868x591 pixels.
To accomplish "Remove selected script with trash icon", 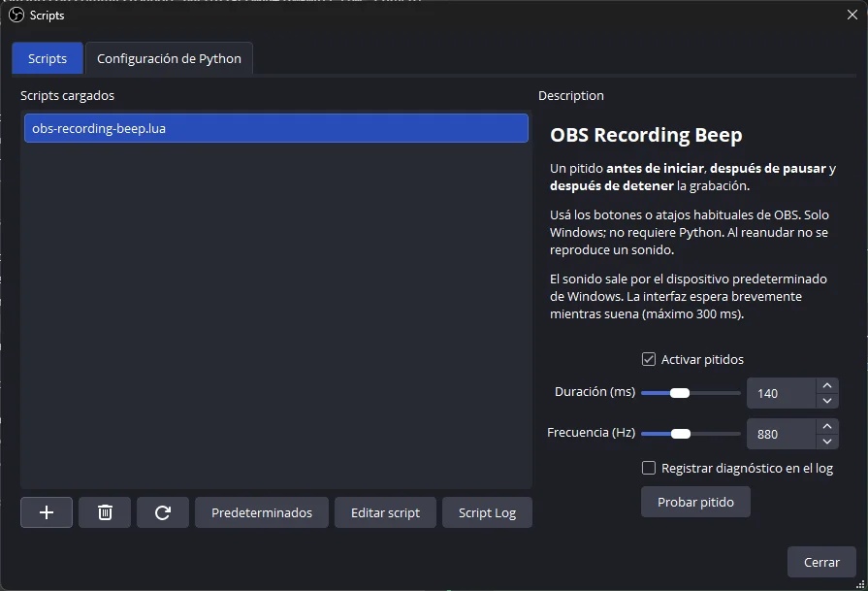I will 105,512.
